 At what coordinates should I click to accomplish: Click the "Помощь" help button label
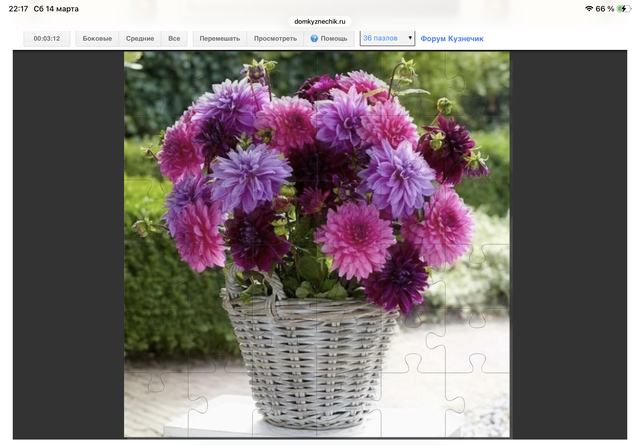333,39
